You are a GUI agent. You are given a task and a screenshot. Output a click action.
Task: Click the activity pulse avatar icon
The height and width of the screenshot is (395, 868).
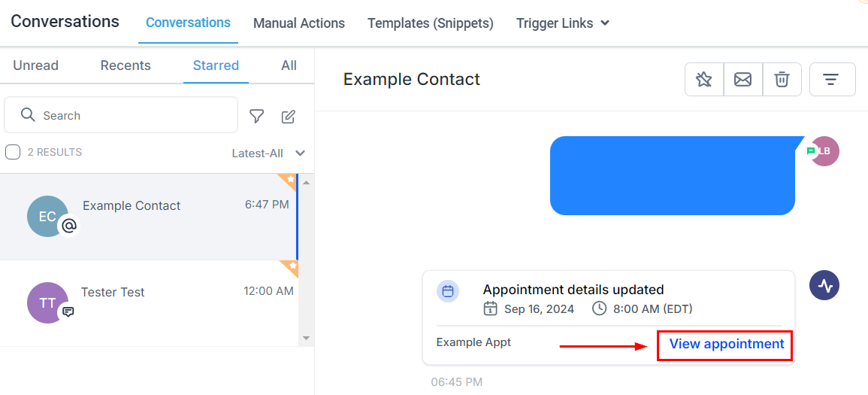[x=824, y=286]
